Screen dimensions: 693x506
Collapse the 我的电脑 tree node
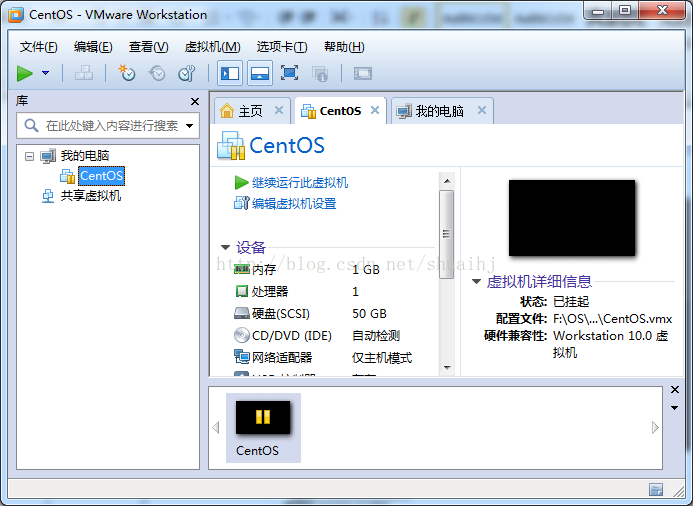29,156
